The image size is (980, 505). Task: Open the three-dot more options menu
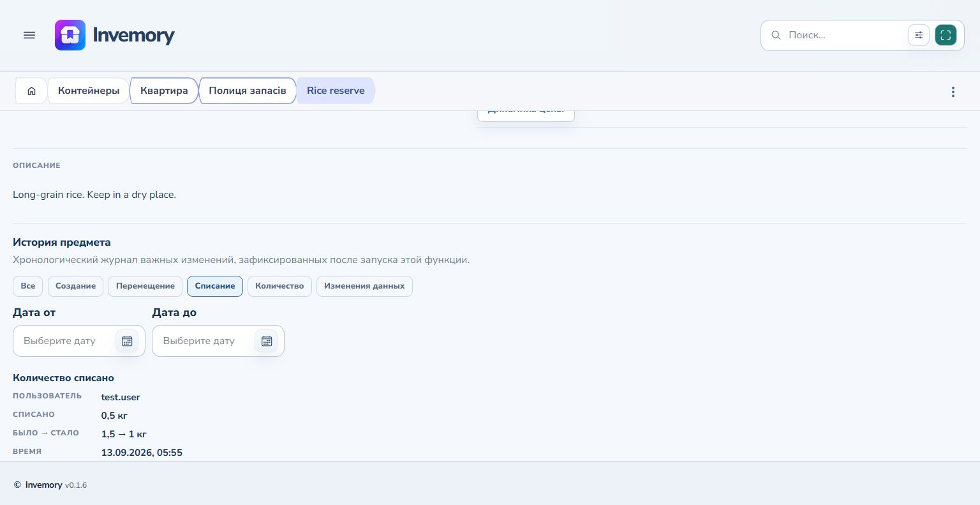(x=953, y=92)
